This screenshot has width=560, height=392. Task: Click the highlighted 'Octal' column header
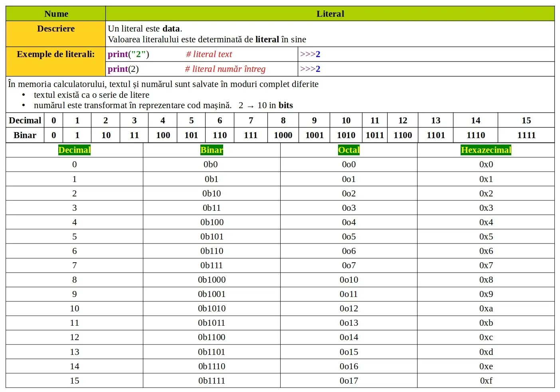(x=348, y=150)
